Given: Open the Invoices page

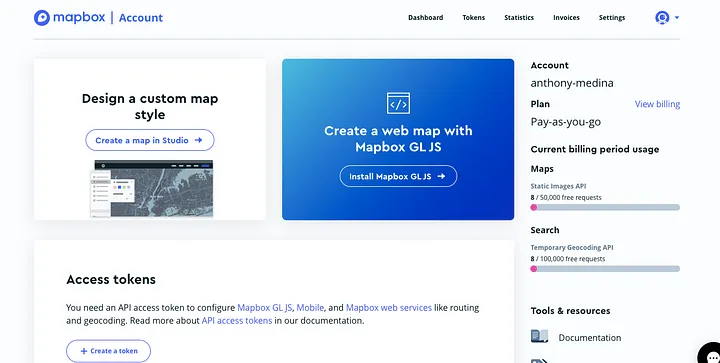Looking at the screenshot, I should tap(566, 17).
